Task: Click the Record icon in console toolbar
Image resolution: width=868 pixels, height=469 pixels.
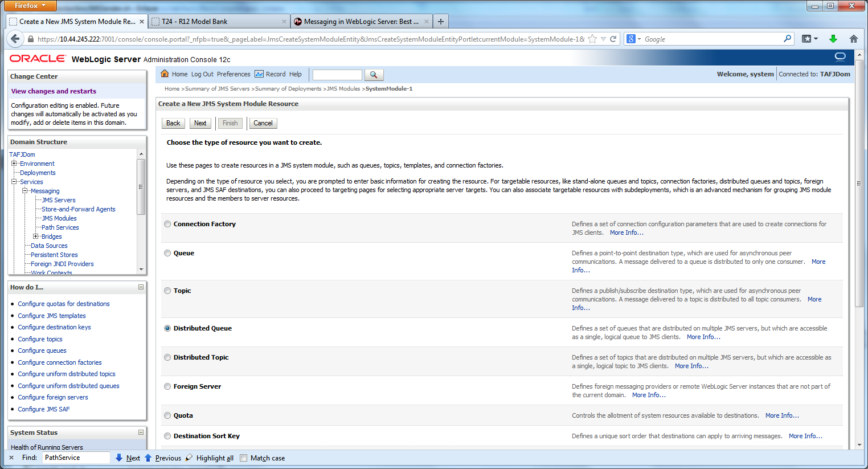Action: 259,74
